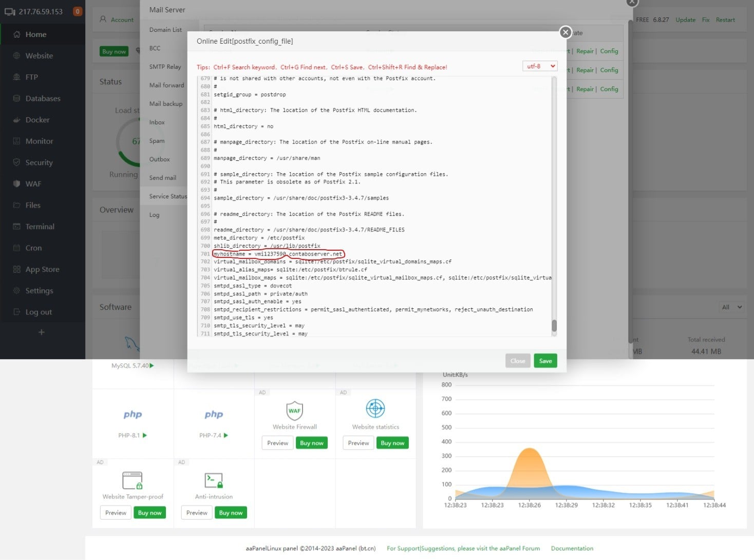
Task: Click the code editor vertical scrollbar thumb
Action: 554,326
